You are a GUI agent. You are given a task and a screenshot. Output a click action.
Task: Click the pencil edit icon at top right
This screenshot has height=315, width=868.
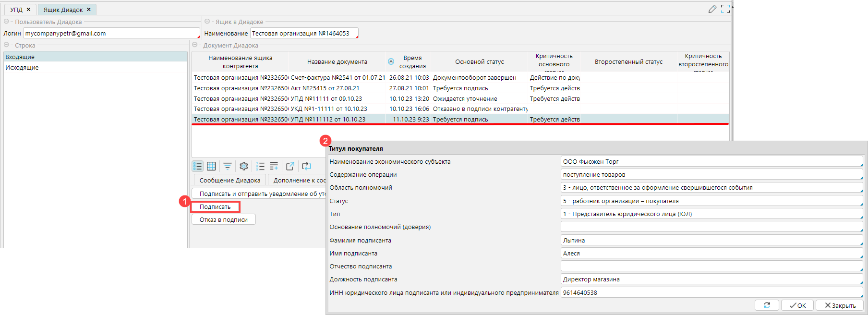712,9
